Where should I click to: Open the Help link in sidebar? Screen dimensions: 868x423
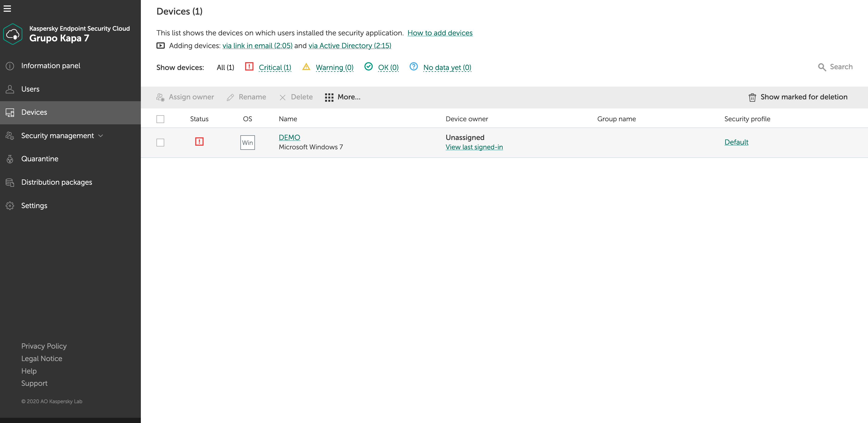coord(29,371)
